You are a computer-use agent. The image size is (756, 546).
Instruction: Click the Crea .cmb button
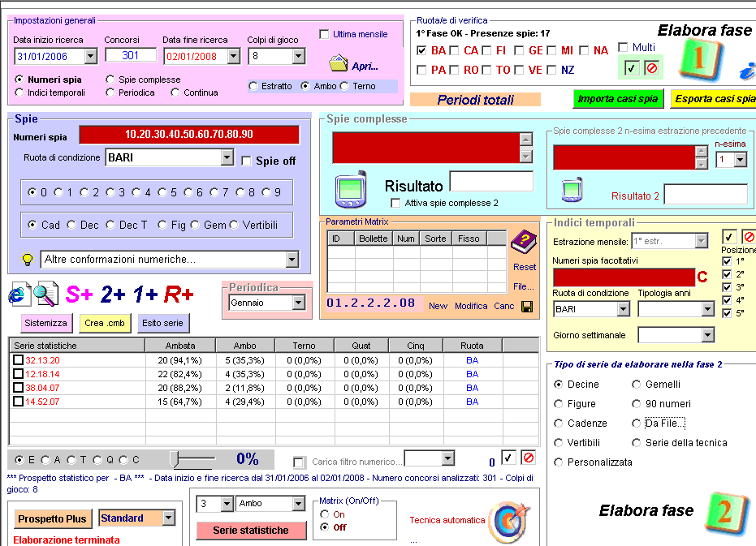[105, 324]
